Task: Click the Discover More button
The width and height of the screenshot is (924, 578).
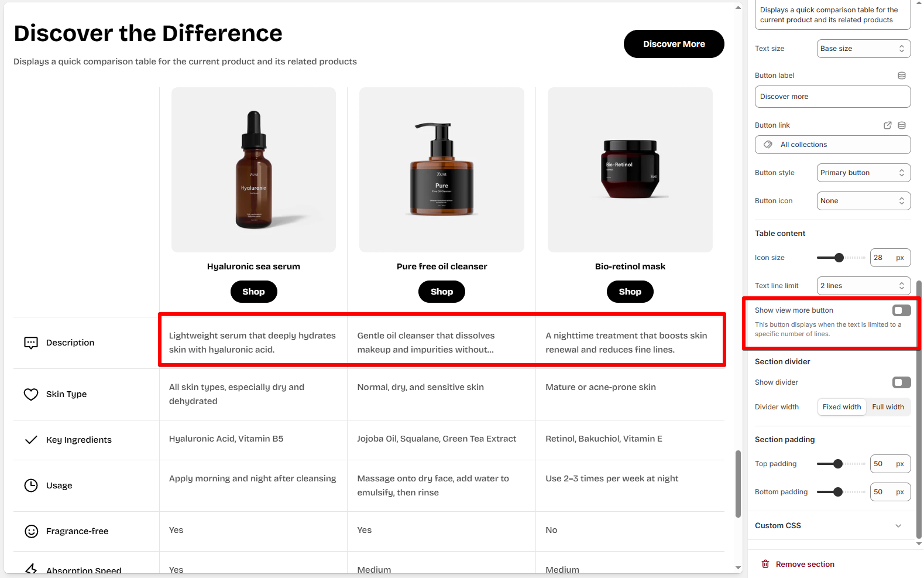Action: 674,44
